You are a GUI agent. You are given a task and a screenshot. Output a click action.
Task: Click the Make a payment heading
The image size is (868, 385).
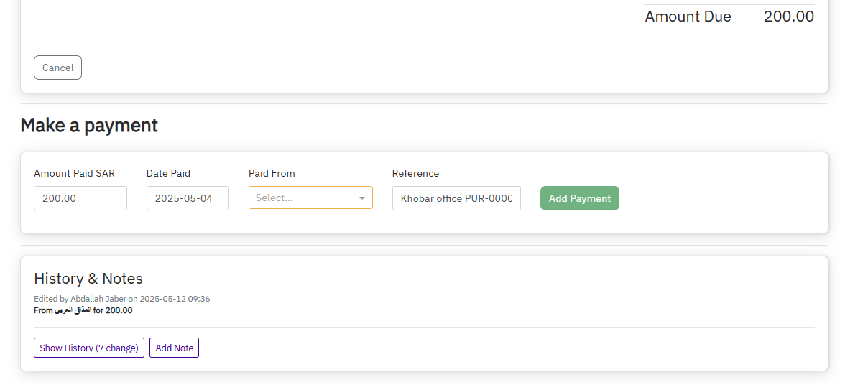(89, 125)
